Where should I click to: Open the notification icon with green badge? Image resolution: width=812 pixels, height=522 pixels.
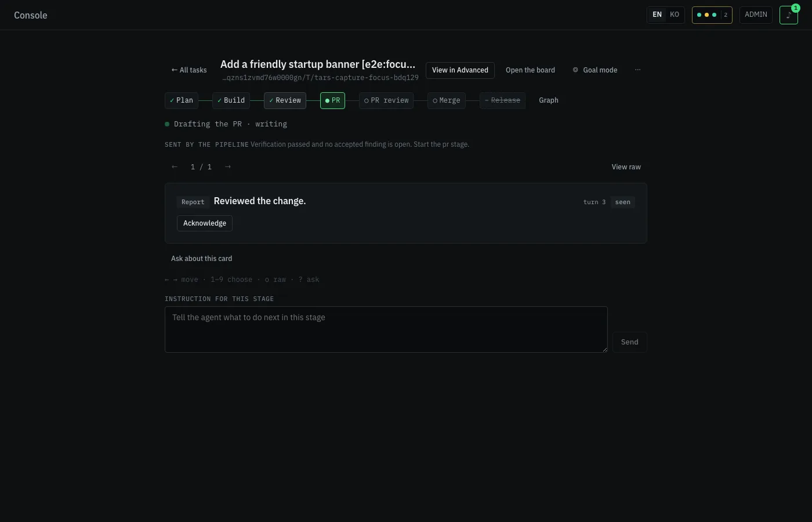pos(788,15)
